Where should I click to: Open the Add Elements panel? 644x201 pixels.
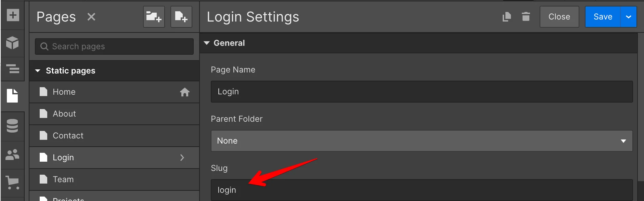(13, 15)
